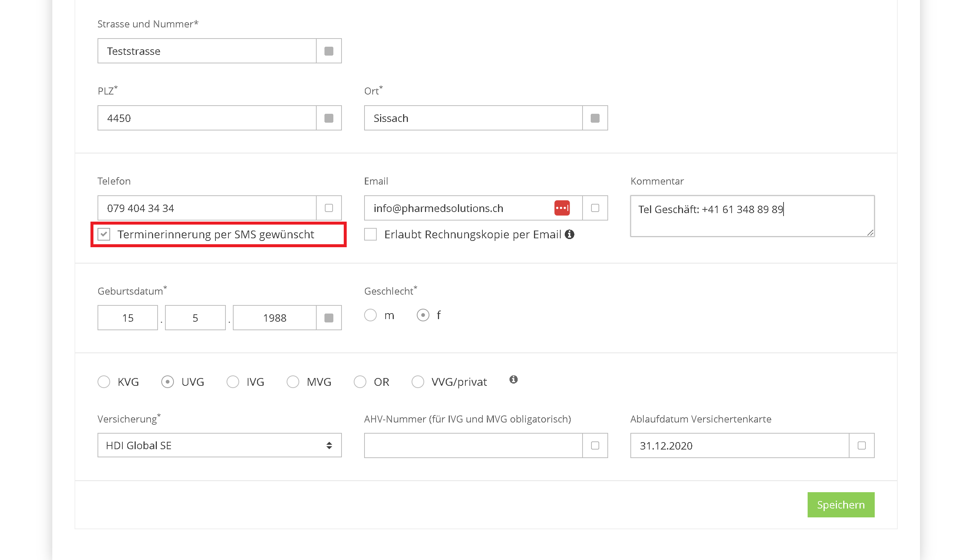This screenshot has width=973, height=560.
Task: Click the Ablaufdatum field showing 31.12.2020
Action: (739, 445)
